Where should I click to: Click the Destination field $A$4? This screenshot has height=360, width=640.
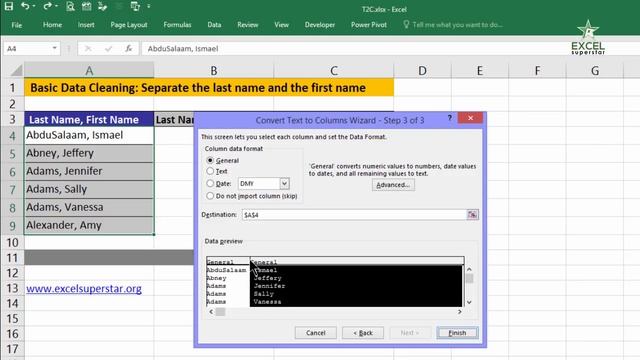[354, 215]
